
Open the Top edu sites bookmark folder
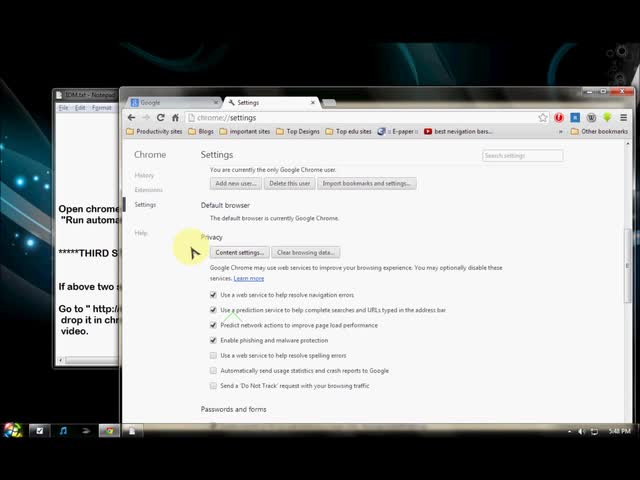coord(349,131)
